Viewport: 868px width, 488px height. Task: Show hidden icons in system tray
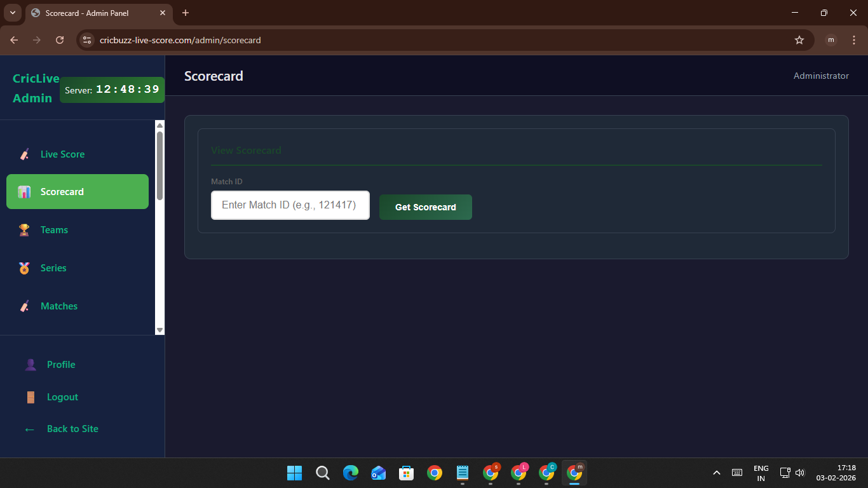(x=717, y=473)
